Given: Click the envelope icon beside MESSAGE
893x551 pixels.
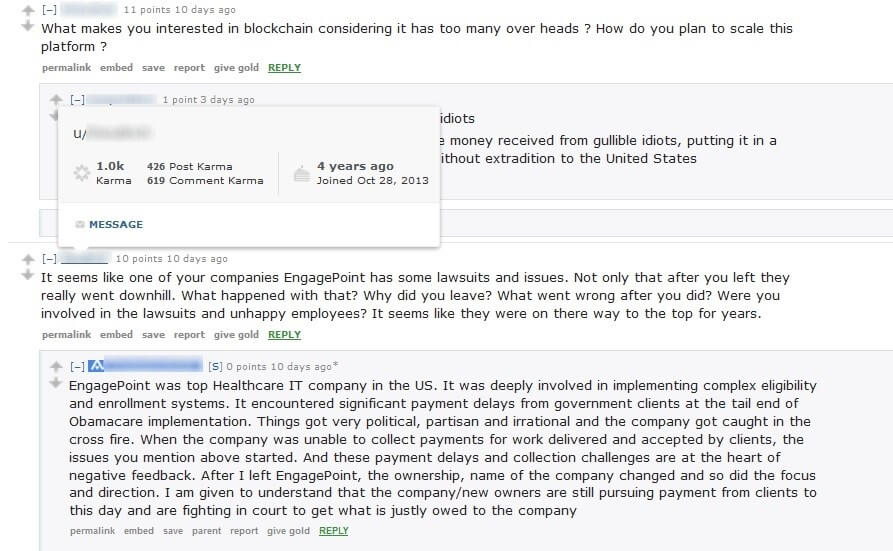Looking at the screenshot, I should click(80, 225).
